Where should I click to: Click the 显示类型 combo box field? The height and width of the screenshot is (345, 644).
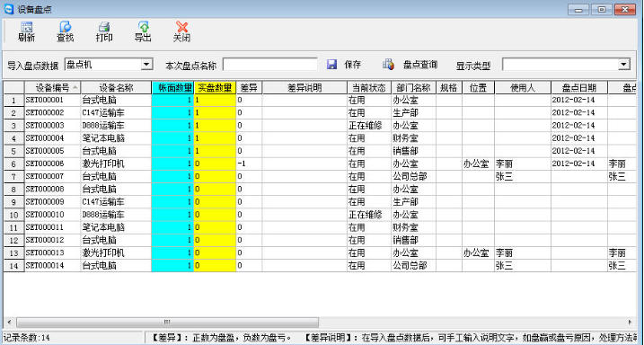(566, 64)
